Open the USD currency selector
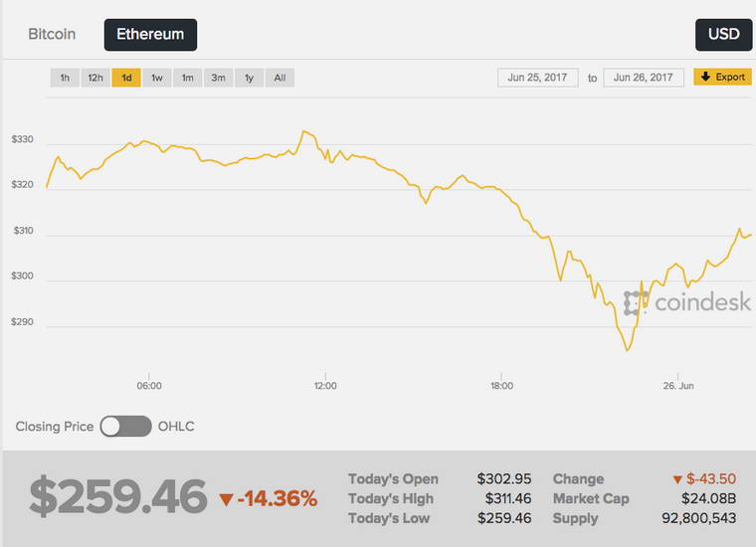756x547 pixels. click(x=724, y=35)
